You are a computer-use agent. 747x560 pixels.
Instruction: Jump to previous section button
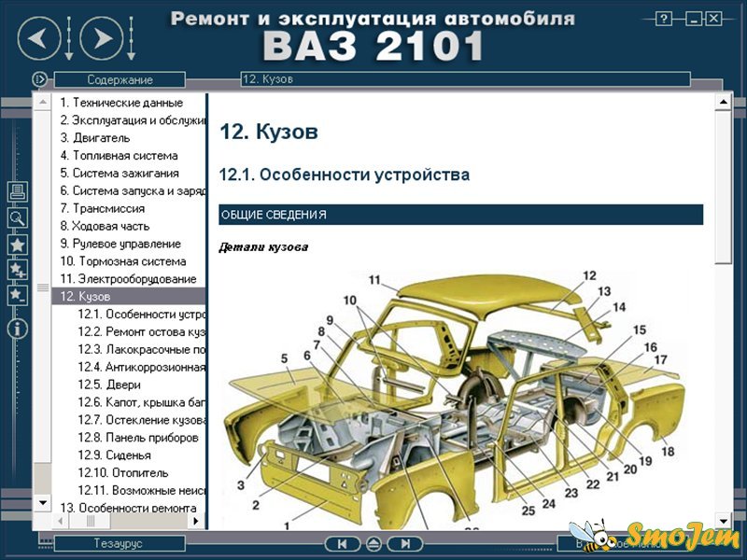(x=342, y=544)
